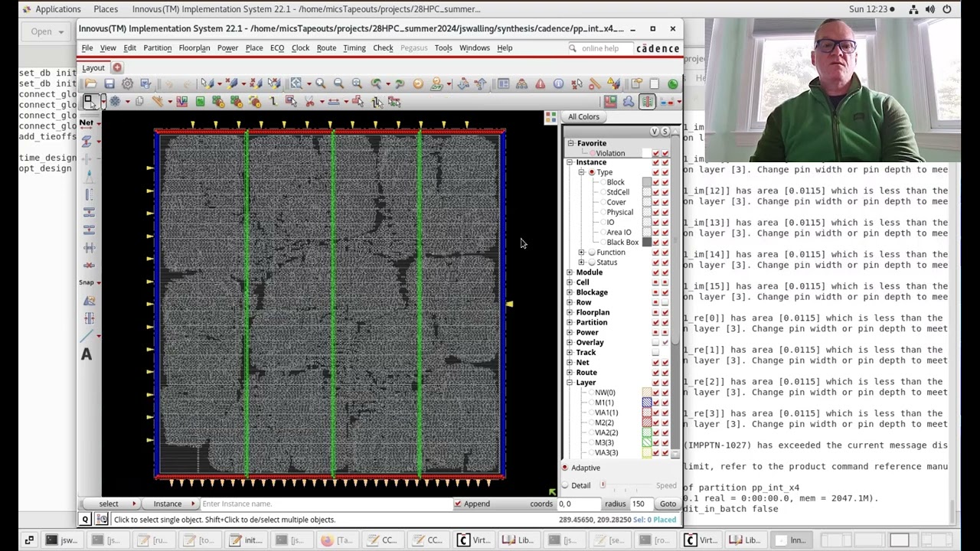Click the Black Box color swatch
Image resolution: width=980 pixels, height=551 pixels.
click(x=647, y=243)
